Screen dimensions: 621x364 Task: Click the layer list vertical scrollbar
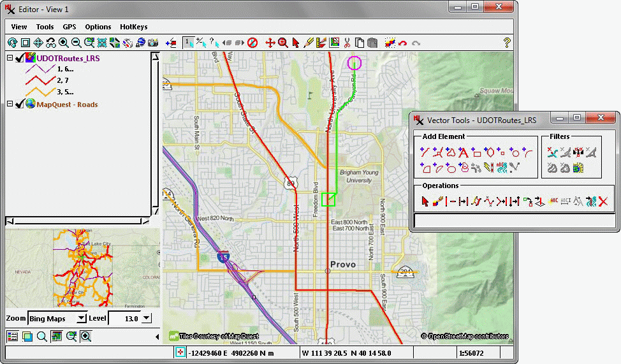coord(156,134)
